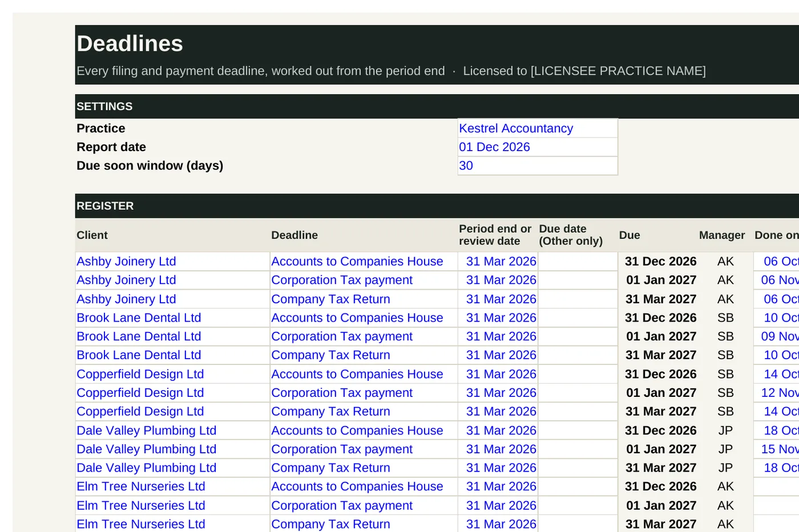Select Accounts to Companies House for Ashby Joinery Ltd
The width and height of the screenshot is (799, 532).
(364, 261)
